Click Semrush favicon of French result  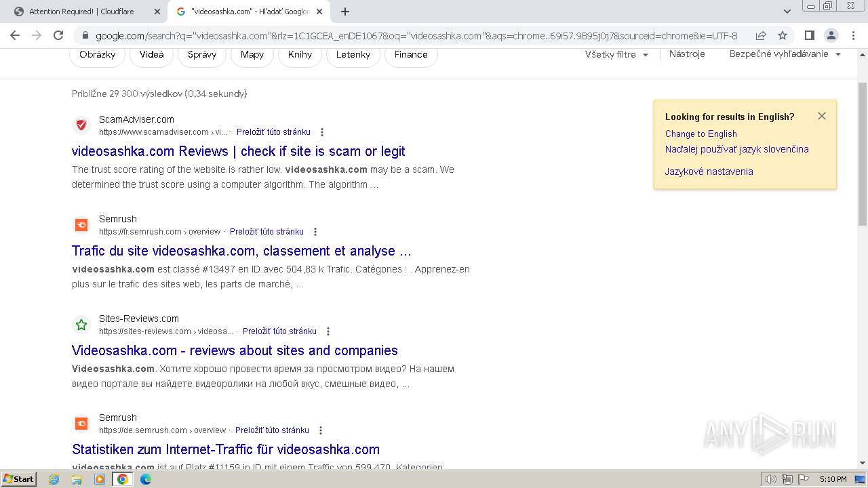(x=81, y=225)
